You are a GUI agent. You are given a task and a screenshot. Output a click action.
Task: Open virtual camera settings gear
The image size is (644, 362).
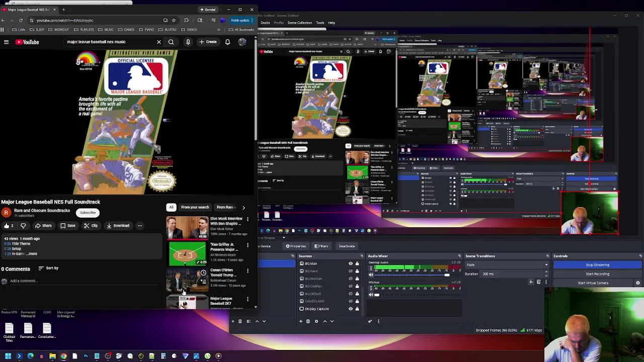coord(638,283)
